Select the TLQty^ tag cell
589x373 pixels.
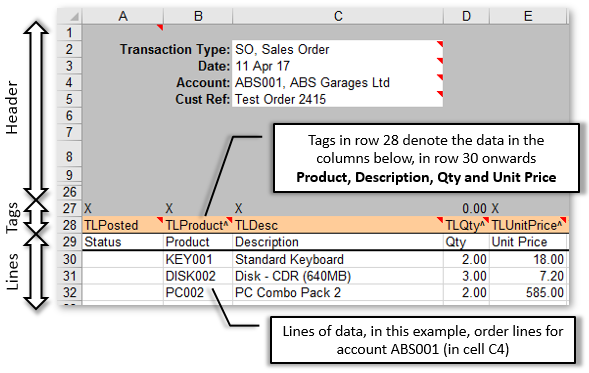click(466, 225)
